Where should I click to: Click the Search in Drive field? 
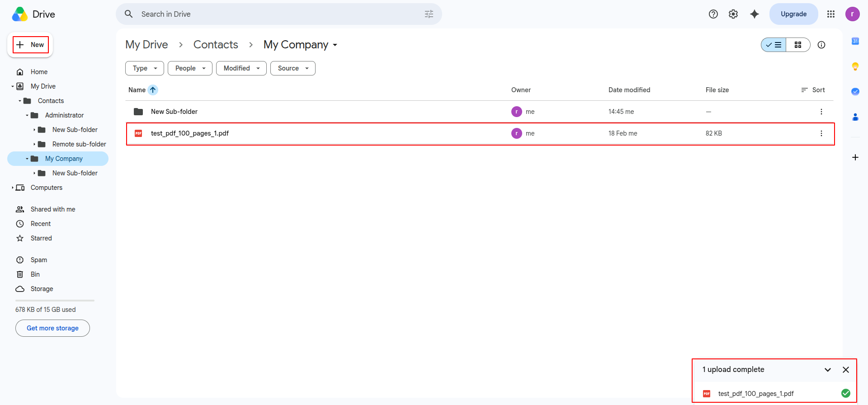[279, 14]
